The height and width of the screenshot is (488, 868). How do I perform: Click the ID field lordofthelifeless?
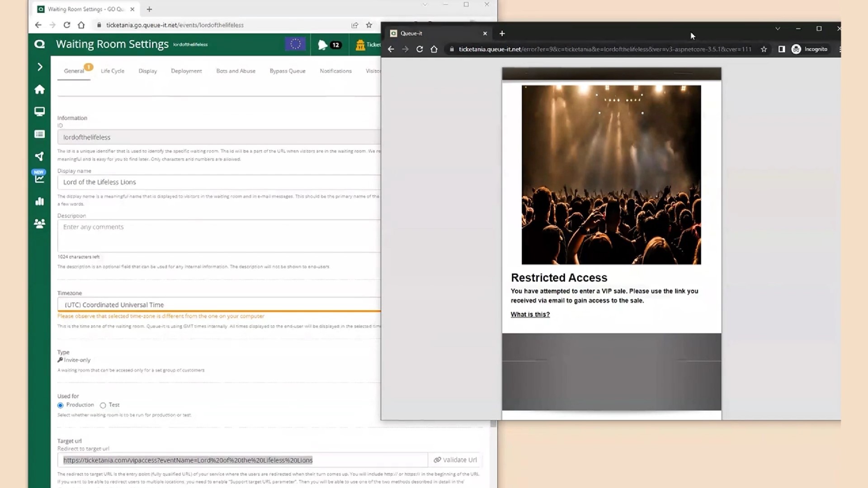click(219, 137)
